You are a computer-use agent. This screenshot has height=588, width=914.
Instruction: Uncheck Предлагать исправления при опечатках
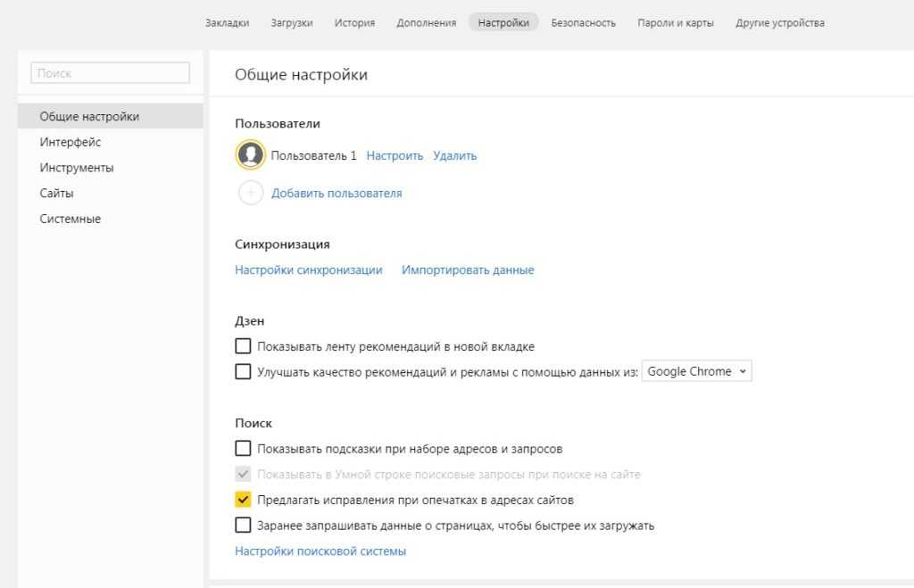point(243,500)
